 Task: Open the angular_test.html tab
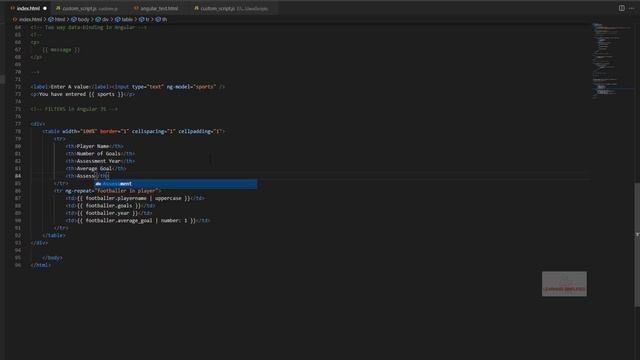(159, 8)
